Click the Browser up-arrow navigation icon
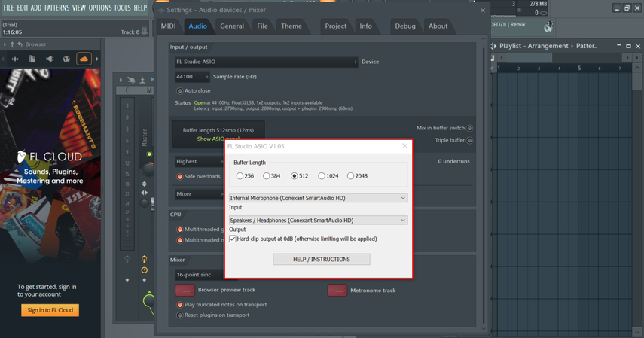Screen dimensions: 644x338 [x=12, y=44]
